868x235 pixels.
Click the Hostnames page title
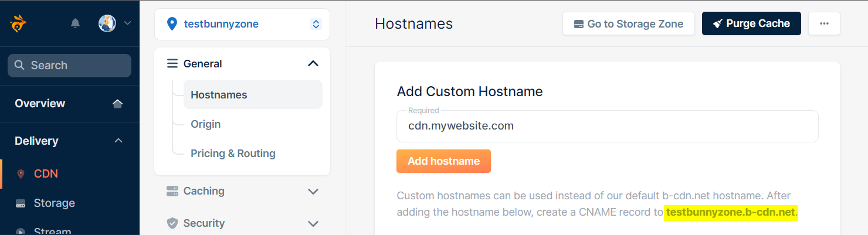point(414,24)
